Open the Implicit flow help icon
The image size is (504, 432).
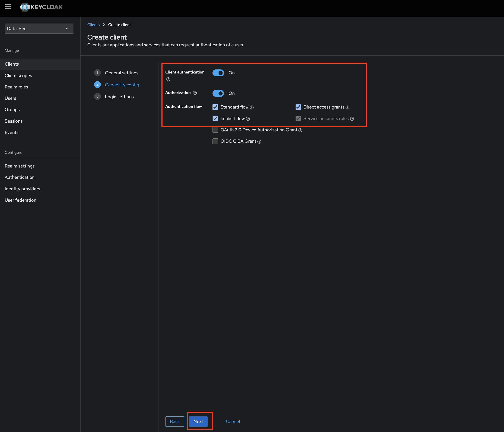tap(248, 119)
